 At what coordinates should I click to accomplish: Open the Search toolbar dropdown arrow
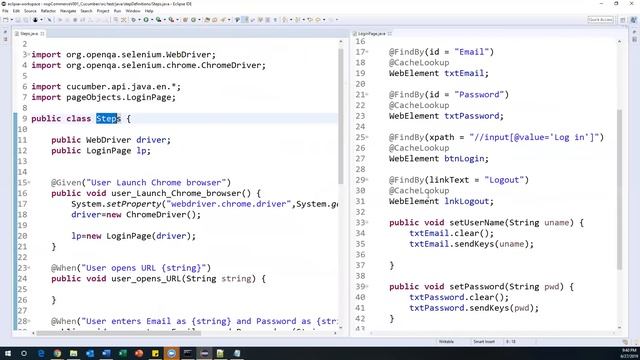(x=229, y=20)
